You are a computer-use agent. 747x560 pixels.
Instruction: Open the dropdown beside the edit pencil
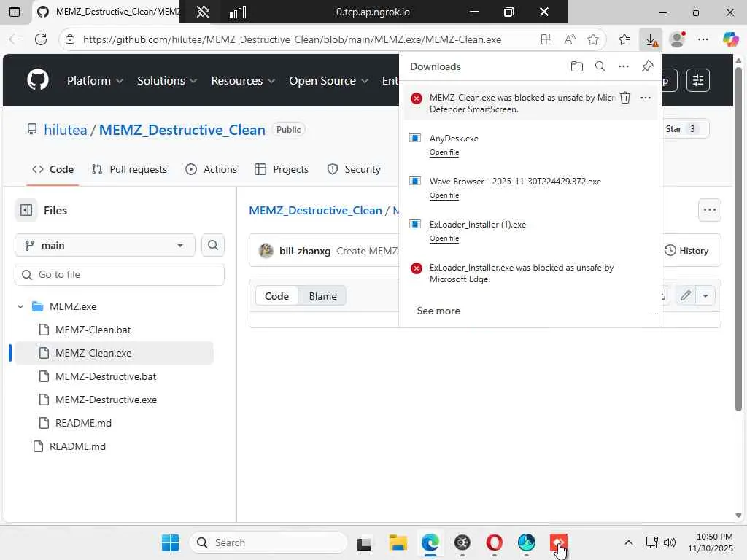click(705, 296)
